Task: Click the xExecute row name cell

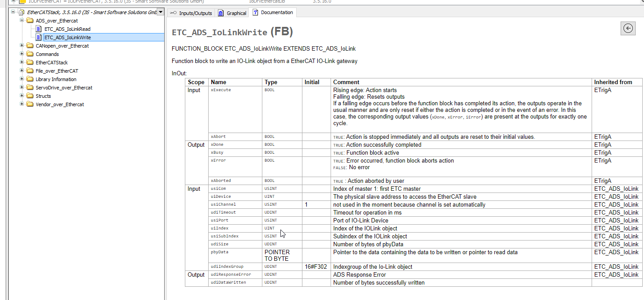Action: tap(221, 90)
